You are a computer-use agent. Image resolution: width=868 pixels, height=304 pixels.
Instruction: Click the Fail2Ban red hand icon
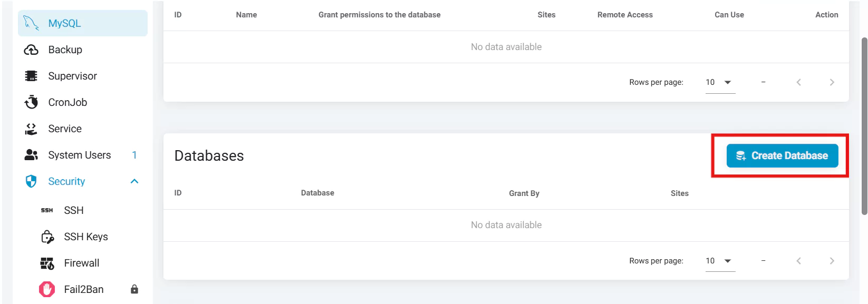[x=47, y=289]
